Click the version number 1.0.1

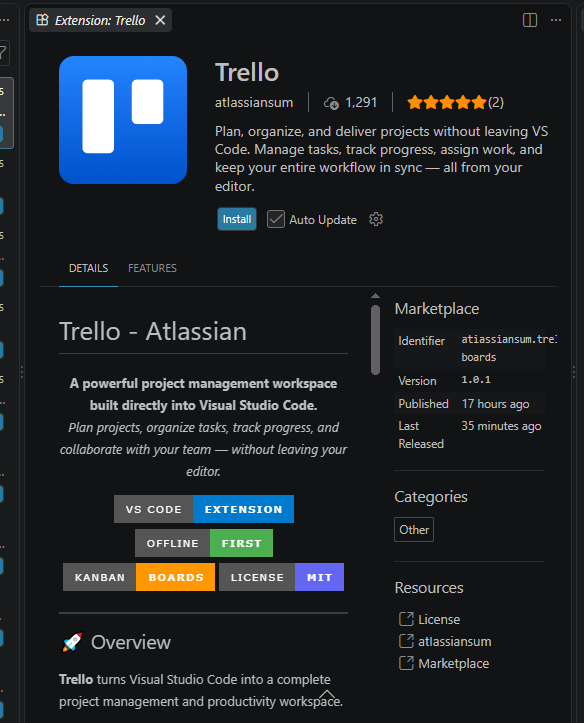tap(476, 380)
